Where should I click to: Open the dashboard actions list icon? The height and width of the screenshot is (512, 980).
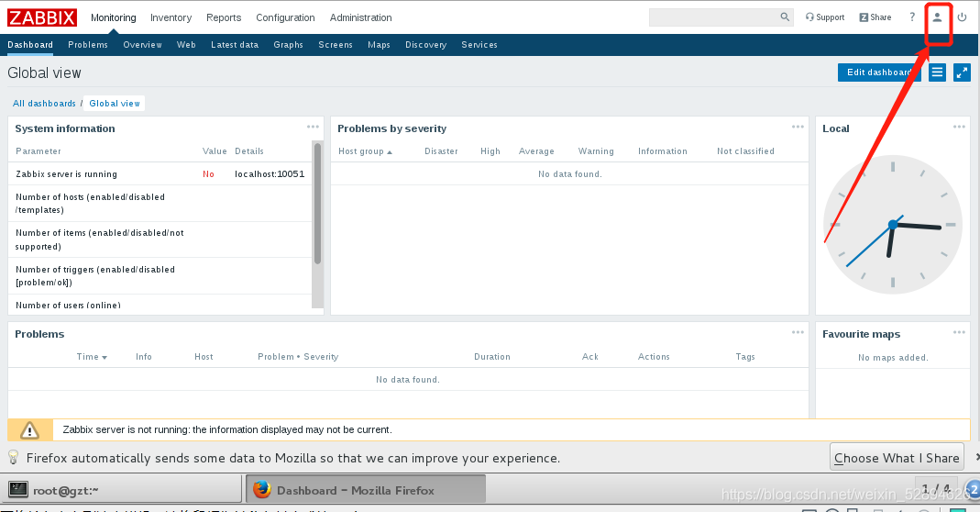(937, 72)
